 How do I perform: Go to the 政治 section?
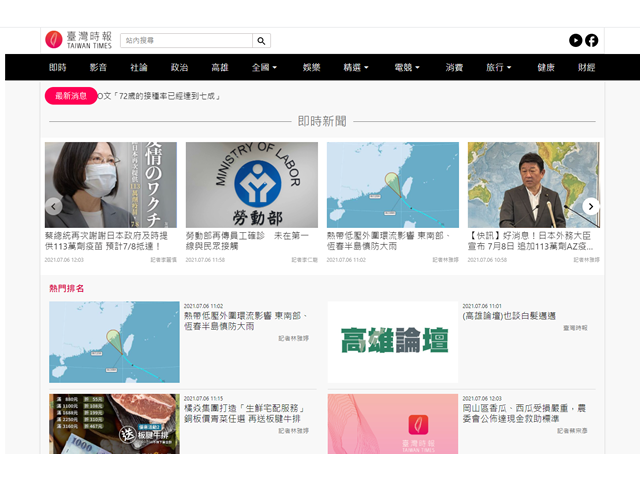(x=179, y=68)
